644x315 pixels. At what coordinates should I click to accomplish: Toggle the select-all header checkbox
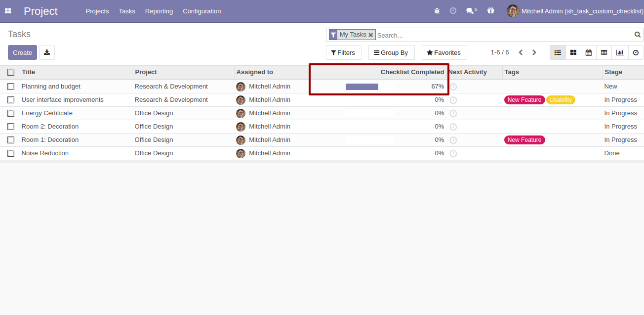(x=11, y=72)
